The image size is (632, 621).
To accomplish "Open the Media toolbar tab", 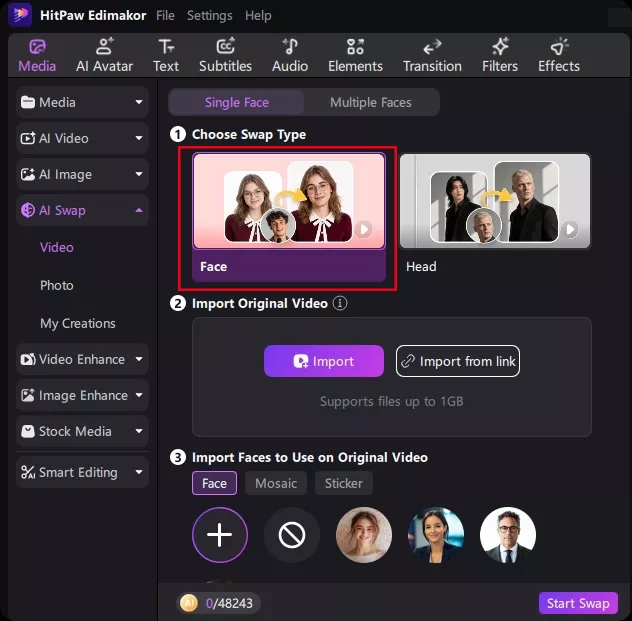I will pos(37,56).
